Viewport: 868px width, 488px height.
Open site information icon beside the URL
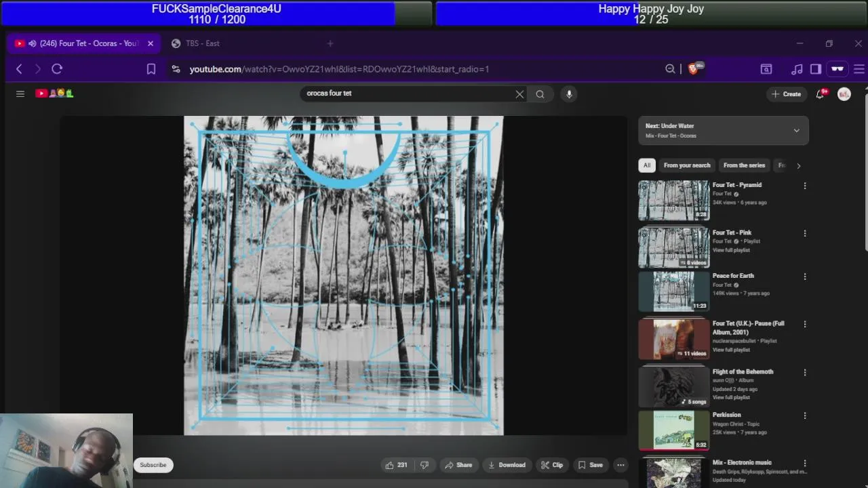pyautogui.click(x=176, y=69)
